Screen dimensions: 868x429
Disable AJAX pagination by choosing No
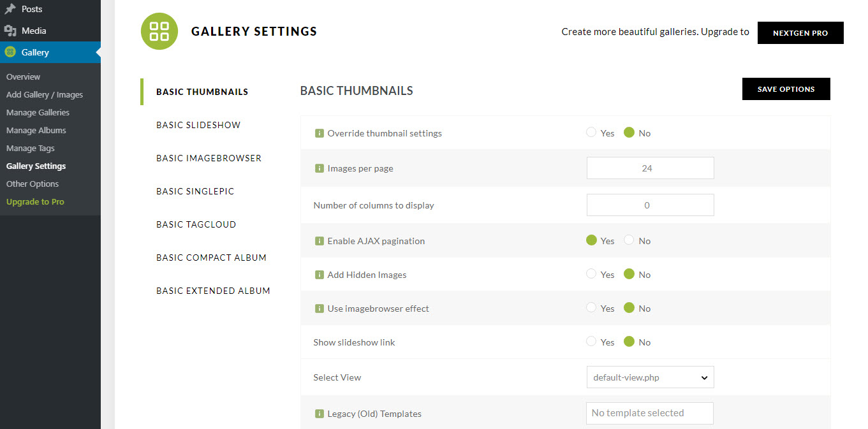click(629, 240)
